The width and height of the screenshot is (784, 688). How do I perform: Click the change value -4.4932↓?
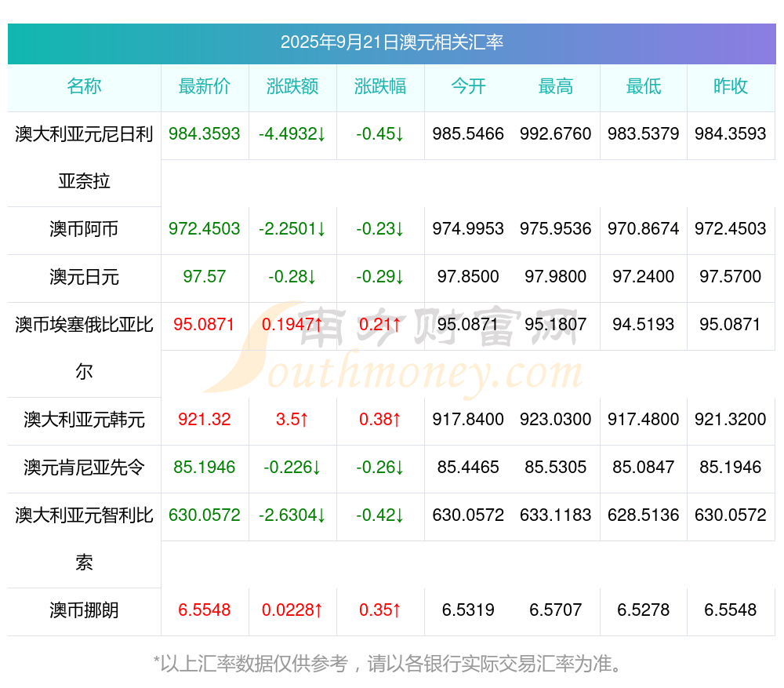tap(292, 133)
